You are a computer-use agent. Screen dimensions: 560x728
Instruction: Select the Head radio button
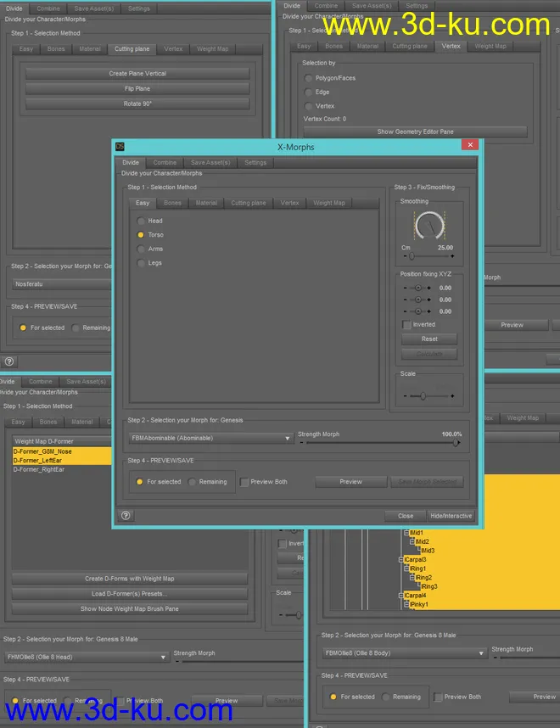[141, 221]
